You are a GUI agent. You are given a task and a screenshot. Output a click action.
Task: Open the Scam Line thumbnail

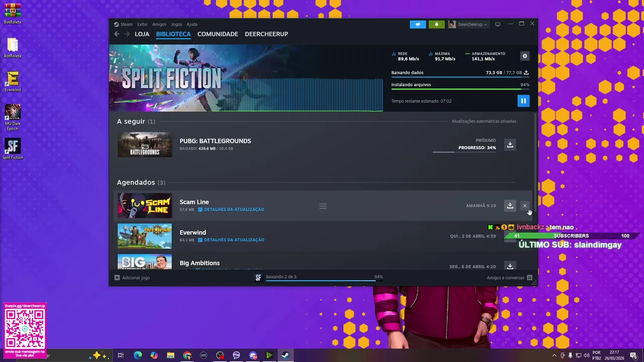[x=144, y=206]
